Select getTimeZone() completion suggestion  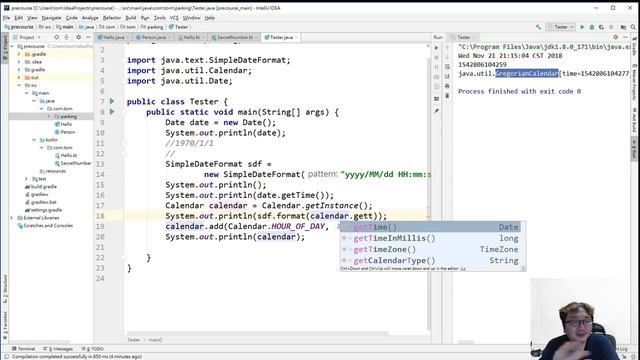pyautogui.click(x=433, y=249)
